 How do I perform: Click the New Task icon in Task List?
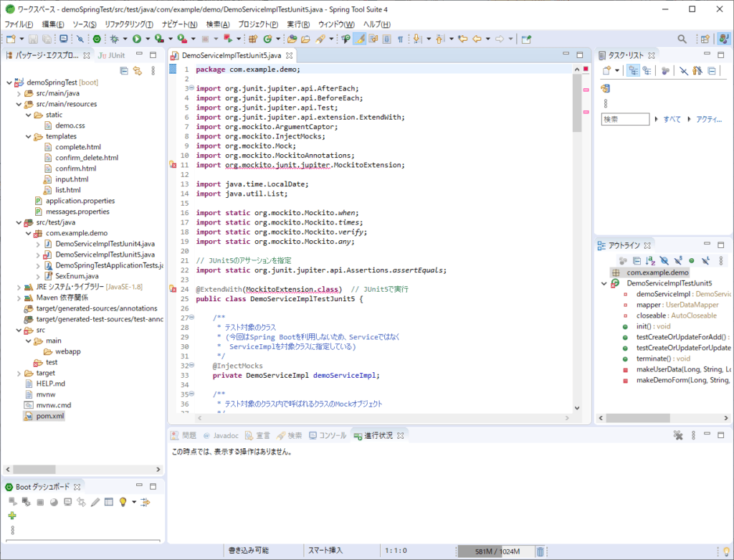[606, 71]
